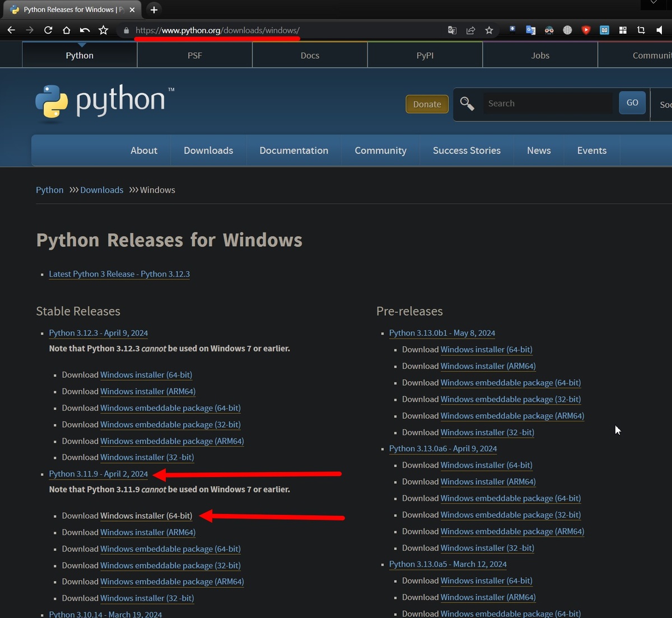Click the python logo in the site header

point(105,103)
